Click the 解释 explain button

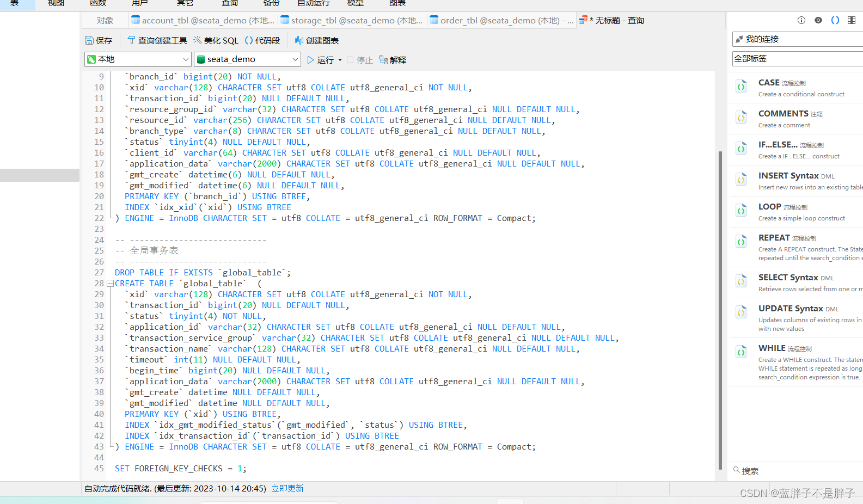coord(393,60)
